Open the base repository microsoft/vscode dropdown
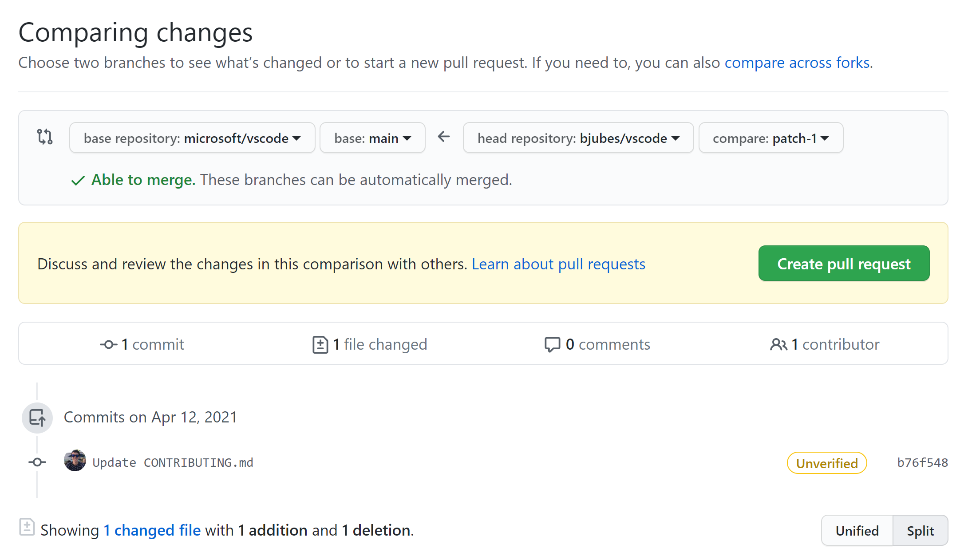 pos(192,138)
